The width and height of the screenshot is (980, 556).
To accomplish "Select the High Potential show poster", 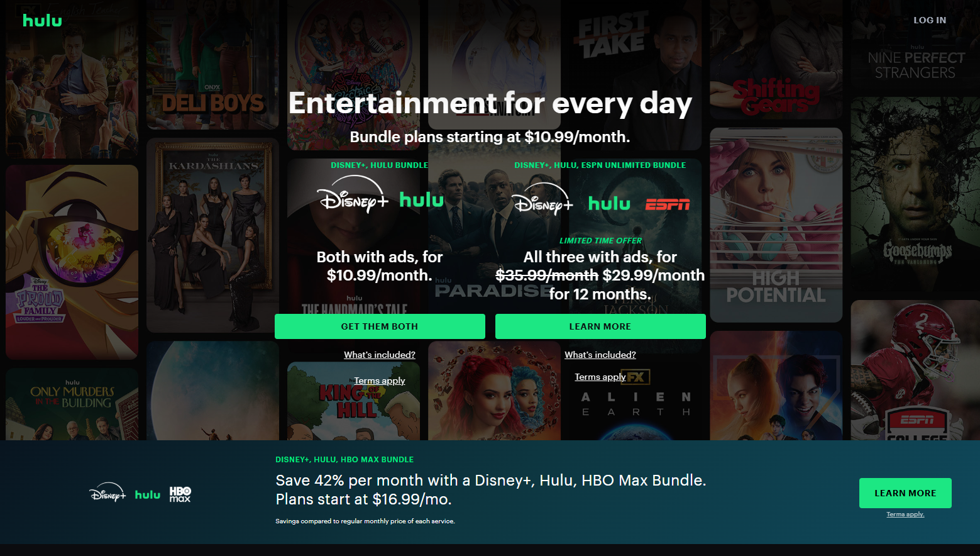I will tap(776, 225).
